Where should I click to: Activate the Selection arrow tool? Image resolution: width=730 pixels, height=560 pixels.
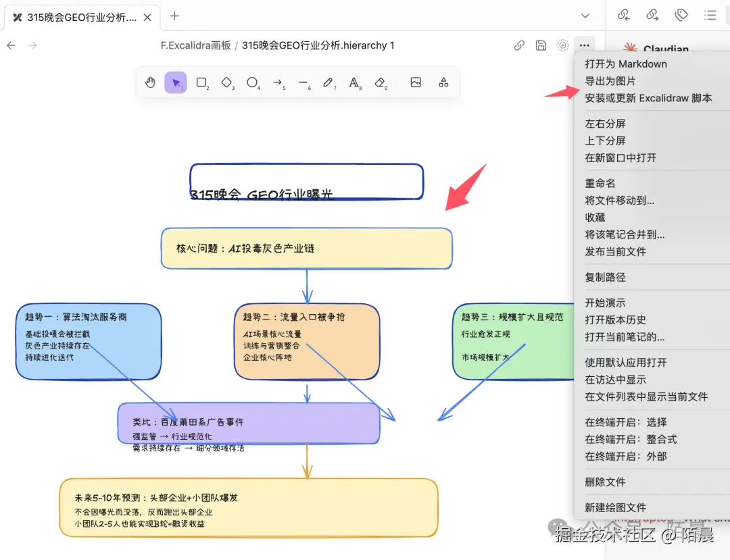pos(176,82)
